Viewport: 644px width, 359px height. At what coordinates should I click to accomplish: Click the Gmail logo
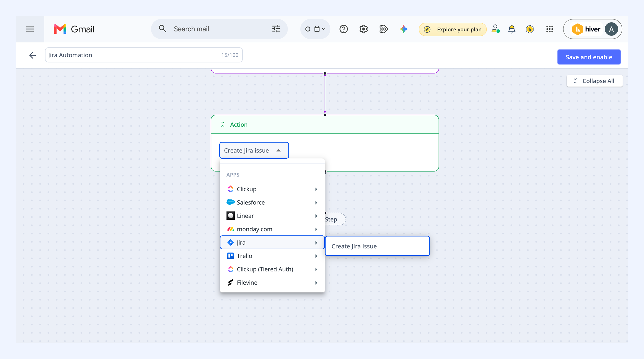74,29
